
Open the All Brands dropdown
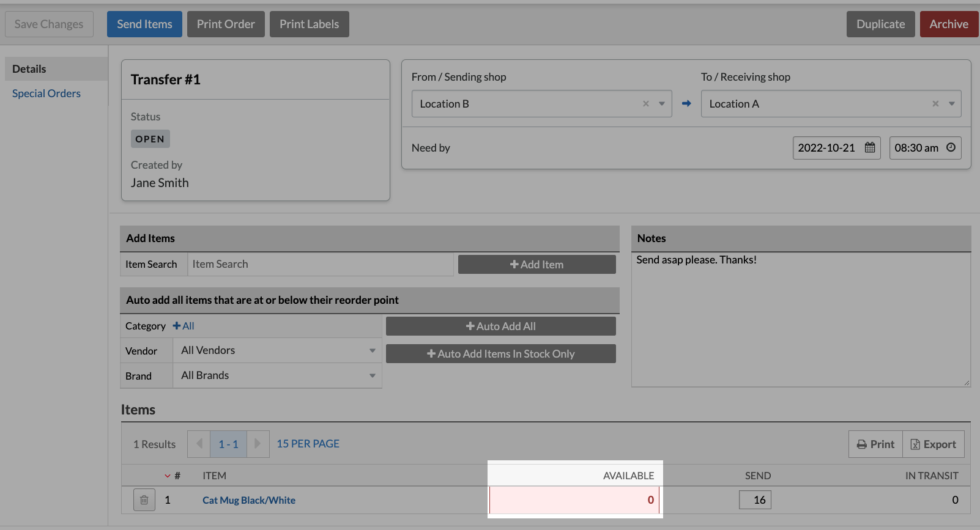pyautogui.click(x=278, y=375)
